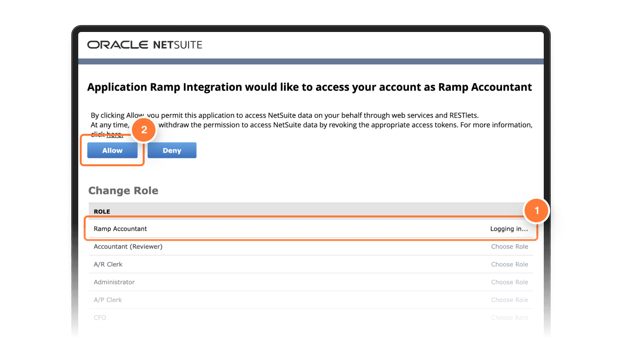This screenshot has height=364, width=622.
Task: Click the 'Logging in...' status text
Action: pyautogui.click(x=509, y=229)
